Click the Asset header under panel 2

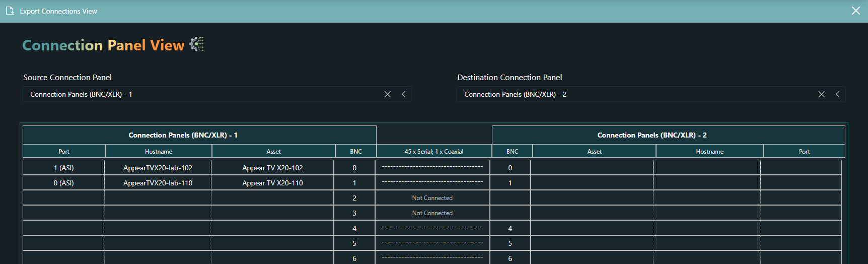[595, 151]
